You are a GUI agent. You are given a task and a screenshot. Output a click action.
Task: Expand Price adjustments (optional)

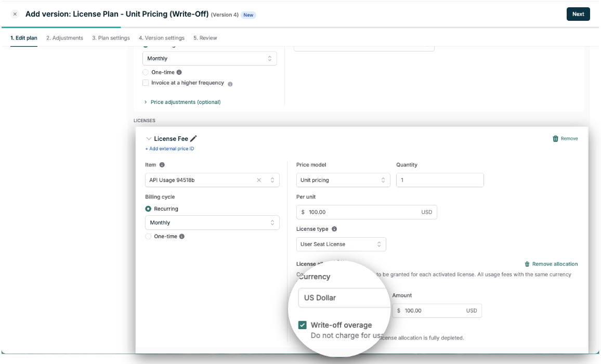pyautogui.click(x=182, y=102)
